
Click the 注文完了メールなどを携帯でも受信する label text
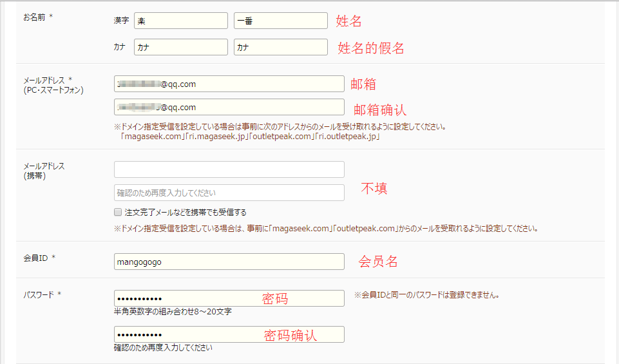pos(186,212)
